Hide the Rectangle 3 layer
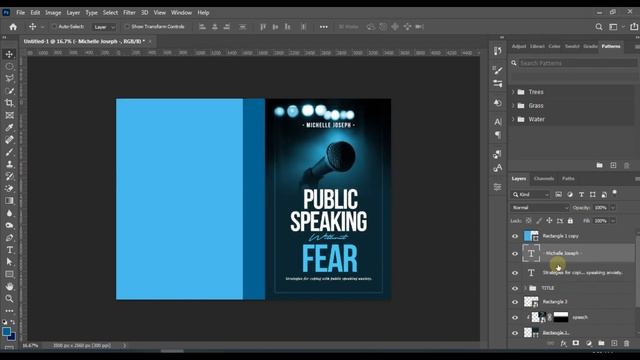 coord(515,302)
